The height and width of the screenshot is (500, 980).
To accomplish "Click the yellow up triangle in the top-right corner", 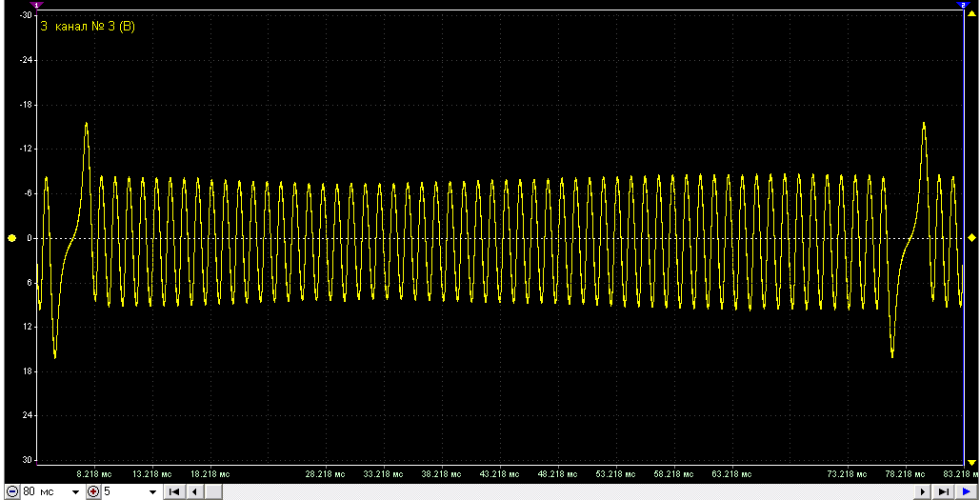I will pos(971,13).
